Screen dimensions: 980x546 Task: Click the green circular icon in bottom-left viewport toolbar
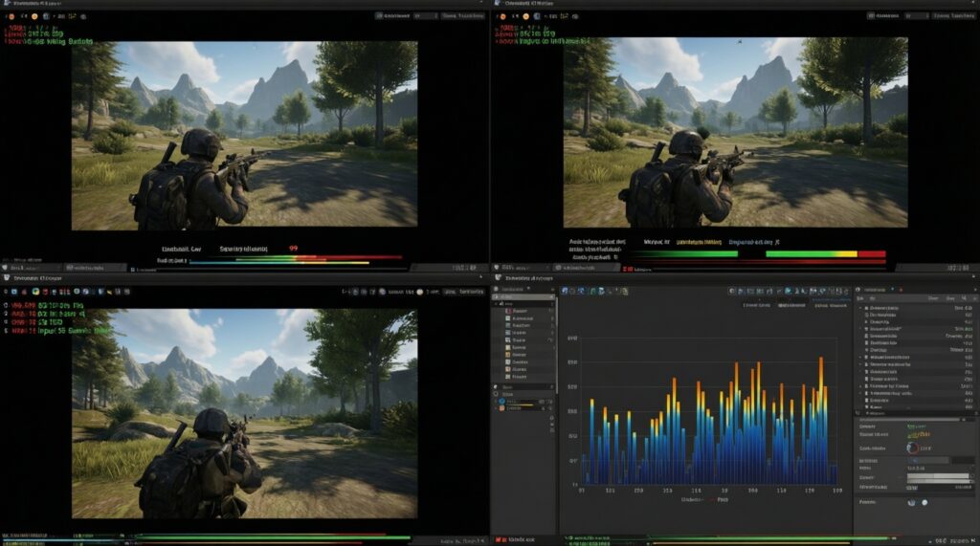(x=34, y=290)
